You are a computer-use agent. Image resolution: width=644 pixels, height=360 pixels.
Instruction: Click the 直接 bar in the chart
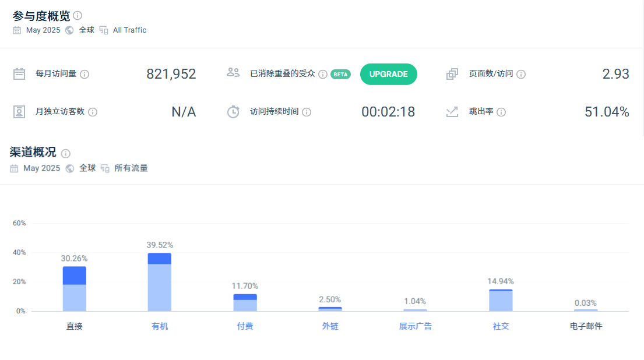pyautogui.click(x=75, y=290)
